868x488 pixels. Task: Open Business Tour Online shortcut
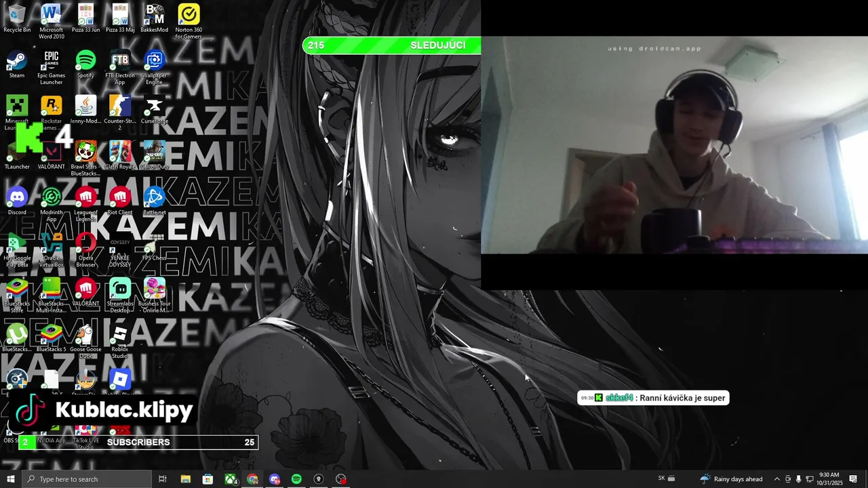click(155, 295)
